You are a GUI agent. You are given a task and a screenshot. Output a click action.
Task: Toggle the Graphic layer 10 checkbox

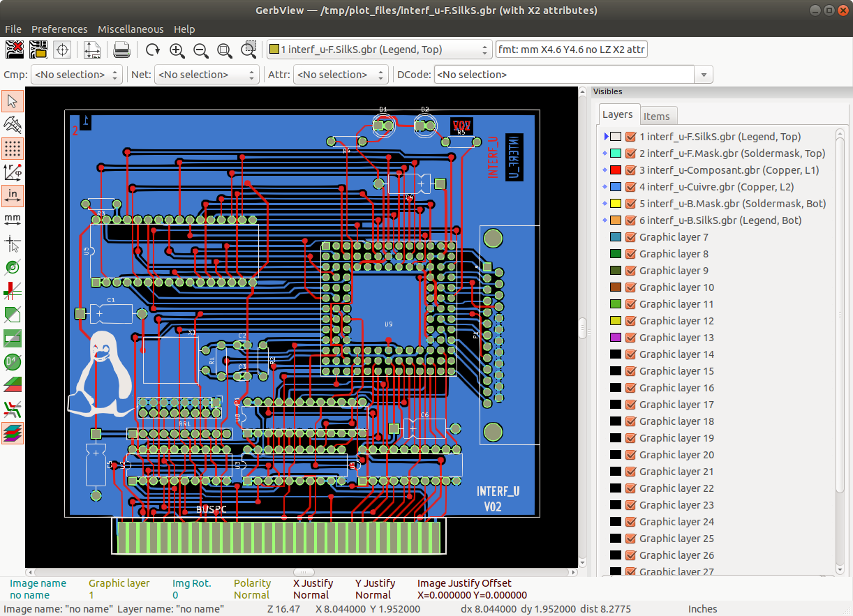[x=631, y=287]
